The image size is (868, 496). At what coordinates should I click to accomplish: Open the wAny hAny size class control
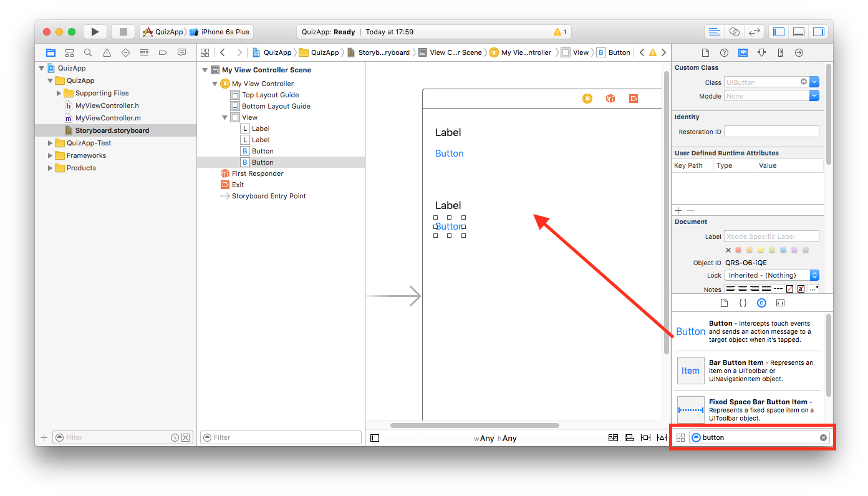tap(495, 439)
